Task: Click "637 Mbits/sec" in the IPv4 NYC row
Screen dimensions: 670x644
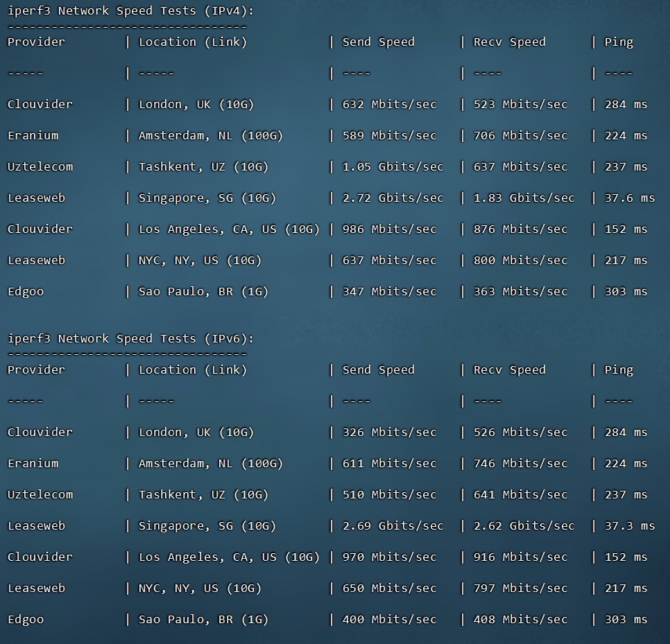Action: point(389,261)
